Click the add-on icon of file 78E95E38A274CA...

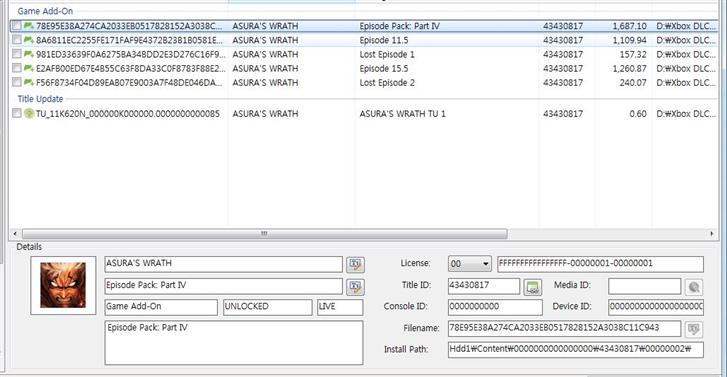pos(29,26)
